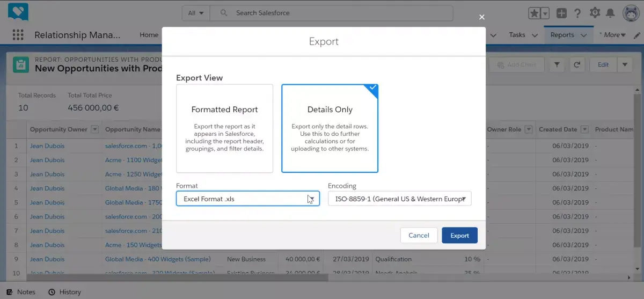
Task: Open the dropdown next to Edit
Action: point(625,64)
